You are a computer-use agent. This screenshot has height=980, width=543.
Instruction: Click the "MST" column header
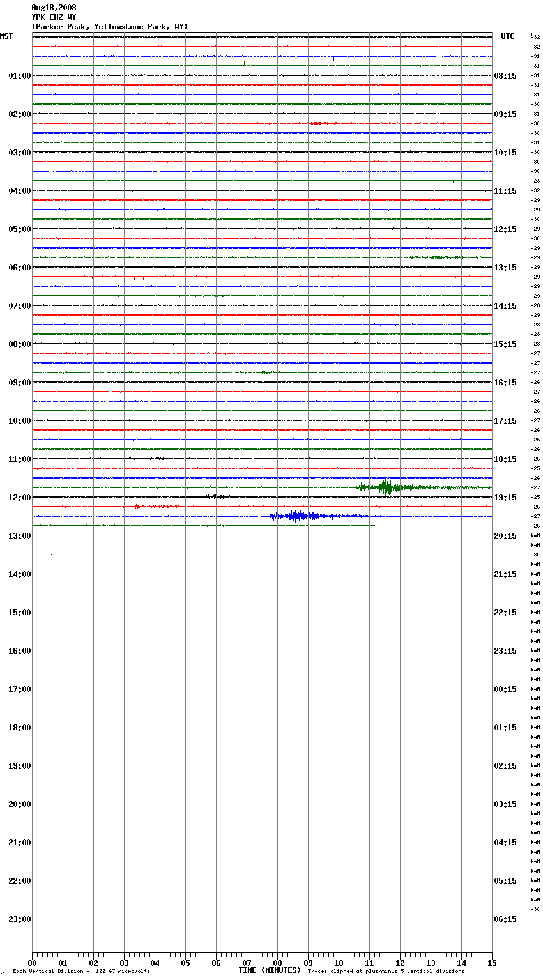[6, 36]
